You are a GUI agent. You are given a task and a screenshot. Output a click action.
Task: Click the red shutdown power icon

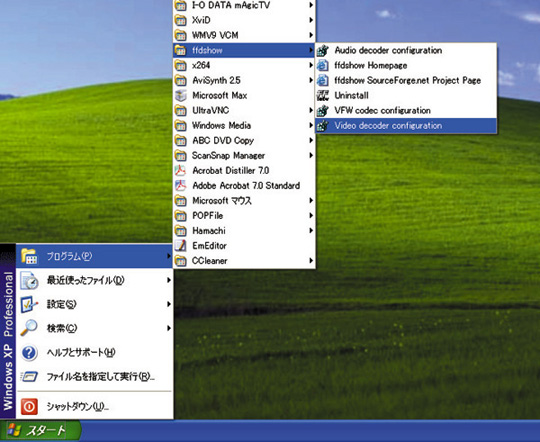click(x=29, y=407)
